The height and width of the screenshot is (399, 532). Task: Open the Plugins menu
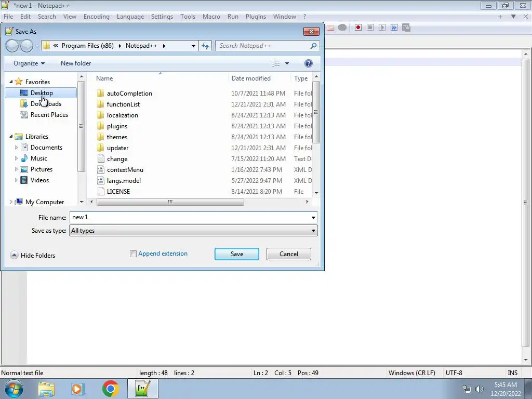256,17
